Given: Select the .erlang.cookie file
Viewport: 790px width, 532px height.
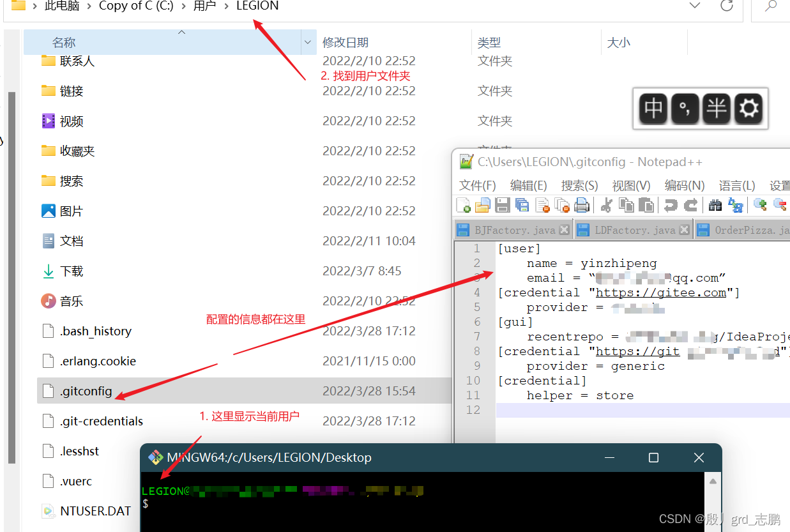Looking at the screenshot, I should pyautogui.click(x=98, y=361).
